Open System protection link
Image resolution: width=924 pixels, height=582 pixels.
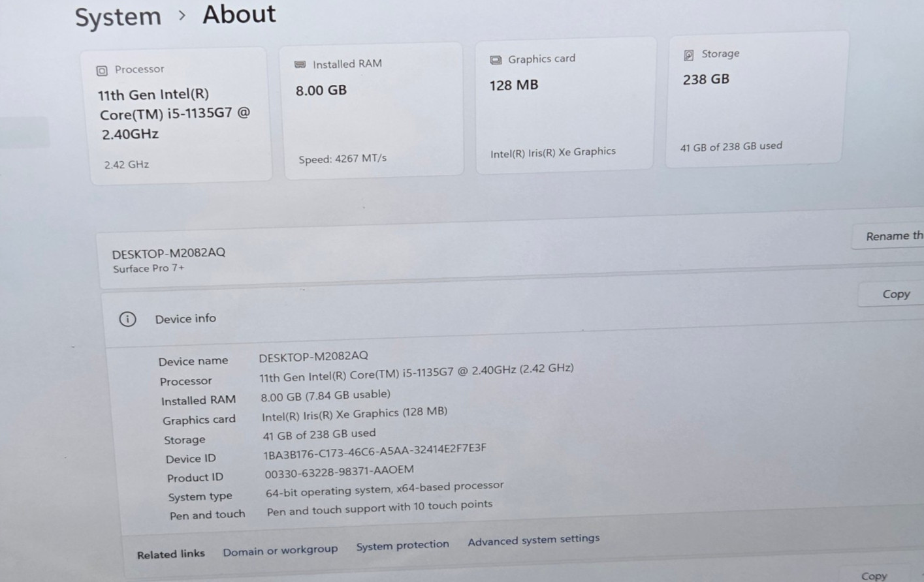pos(402,545)
